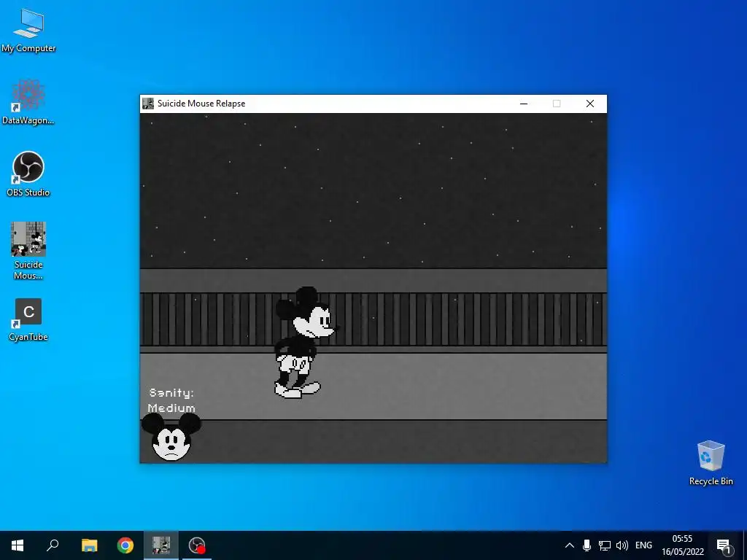Click the Suicide Mouse Relapse window title
The image size is (747, 560).
[x=201, y=104]
